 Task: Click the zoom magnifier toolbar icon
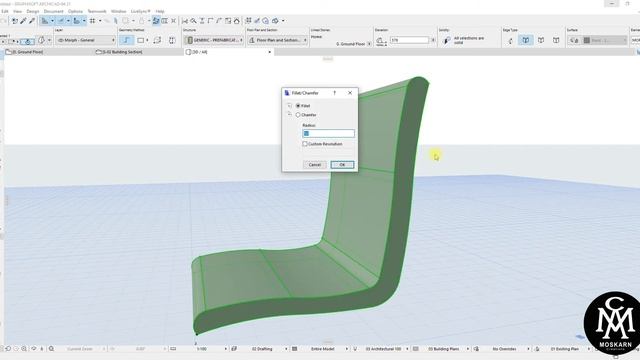[x=193, y=20]
